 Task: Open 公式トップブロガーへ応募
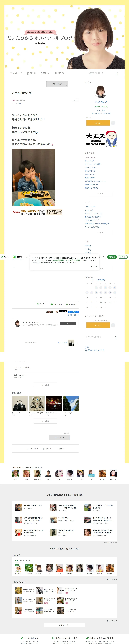coord(64,638)
